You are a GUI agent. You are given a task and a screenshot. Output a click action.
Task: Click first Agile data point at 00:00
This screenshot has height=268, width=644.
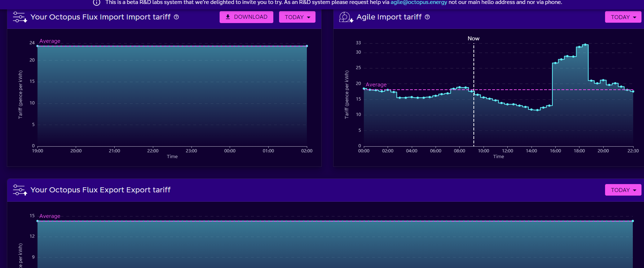364,89
